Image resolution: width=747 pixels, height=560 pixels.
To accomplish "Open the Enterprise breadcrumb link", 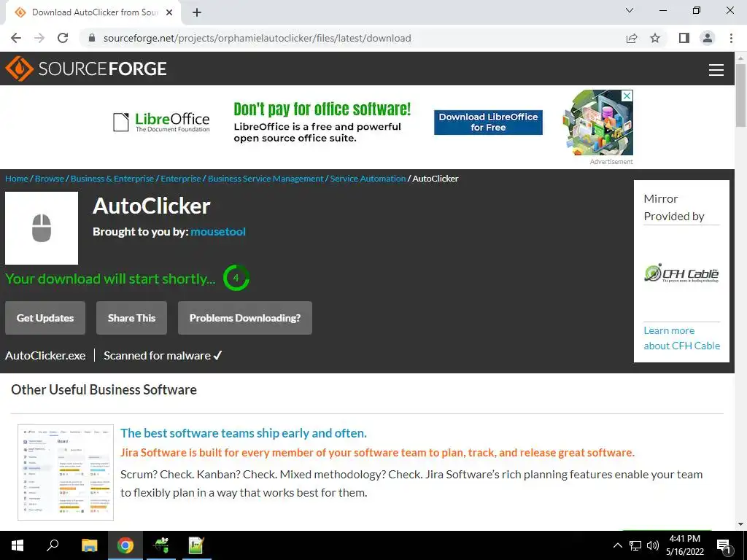I will point(181,179).
